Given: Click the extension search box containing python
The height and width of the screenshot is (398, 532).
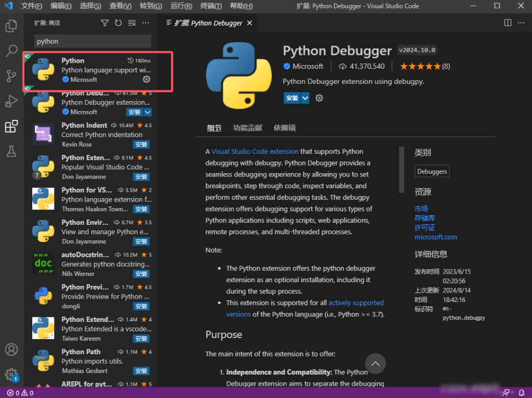Looking at the screenshot, I should tap(93, 41).
